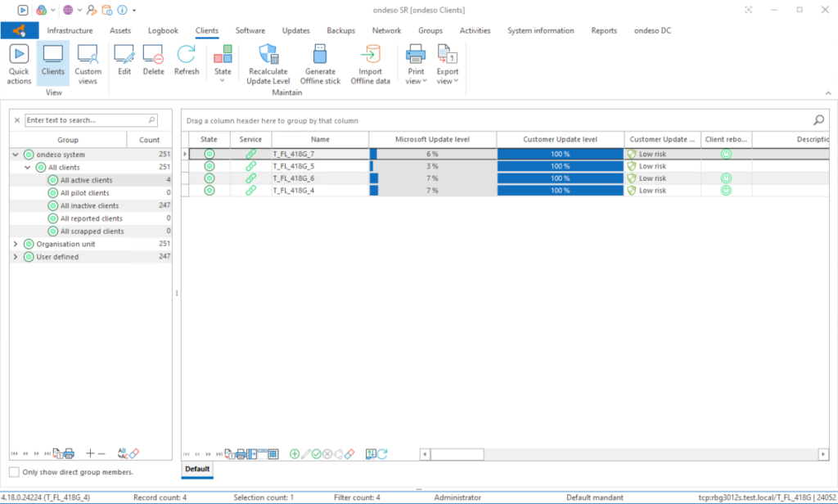Expand the Organisation unit tree node

click(16, 244)
